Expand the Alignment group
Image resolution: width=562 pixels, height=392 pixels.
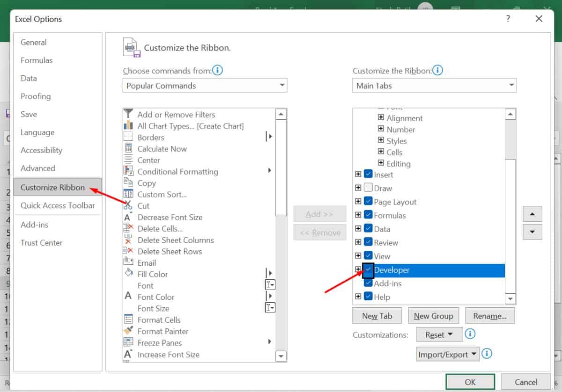(380, 118)
